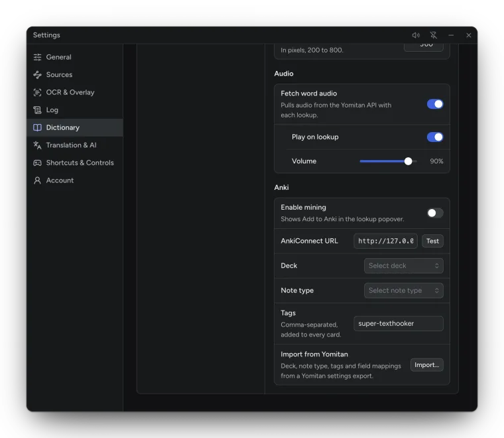The width and height of the screenshot is (504, 438).
Task: Click the Account person icon
Action: [x=37, y=181]
